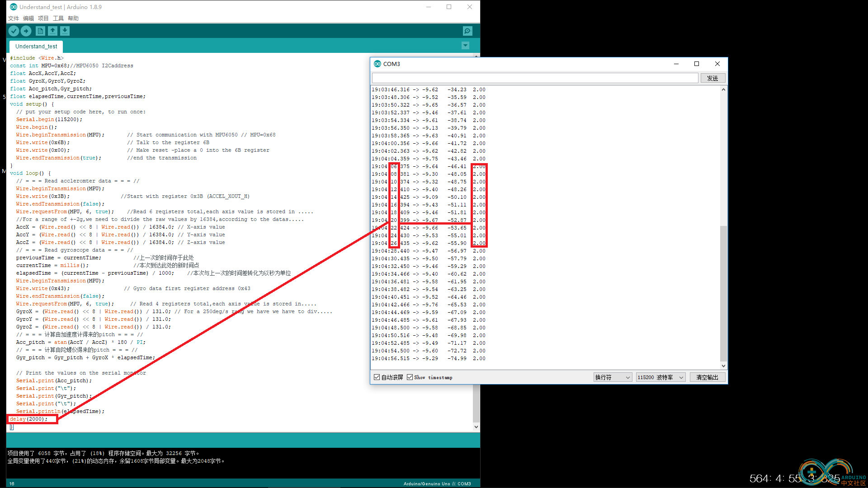Click the Upload arrow icon
The width and height of the screenshot is (868, 488).
pyautogui.click(x=26, y=31)
